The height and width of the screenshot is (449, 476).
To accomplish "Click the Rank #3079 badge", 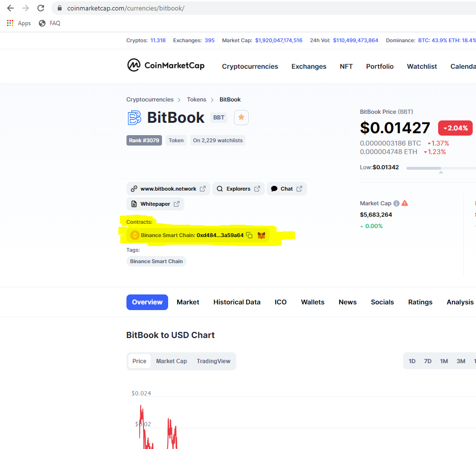I will [x=144, y=140].
